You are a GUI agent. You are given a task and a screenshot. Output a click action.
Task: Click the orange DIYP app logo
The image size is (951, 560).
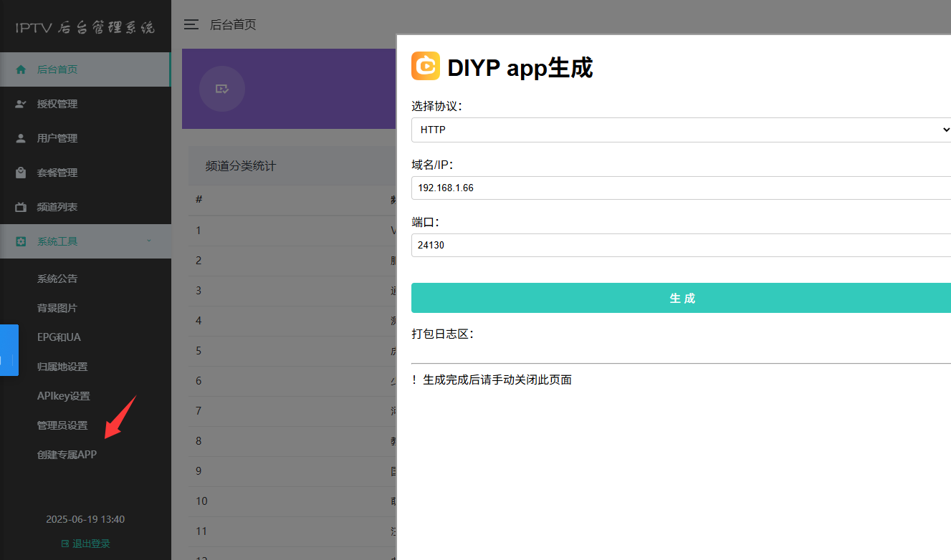426,66
